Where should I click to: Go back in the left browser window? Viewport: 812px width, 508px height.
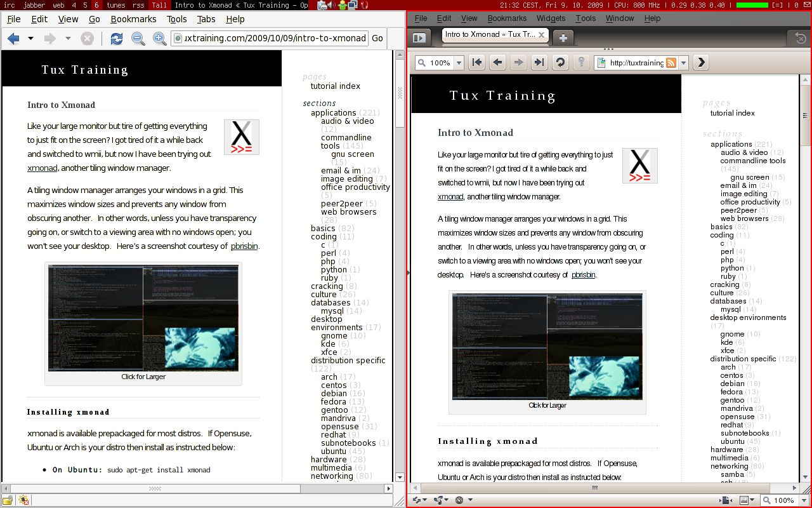(13, 39)
